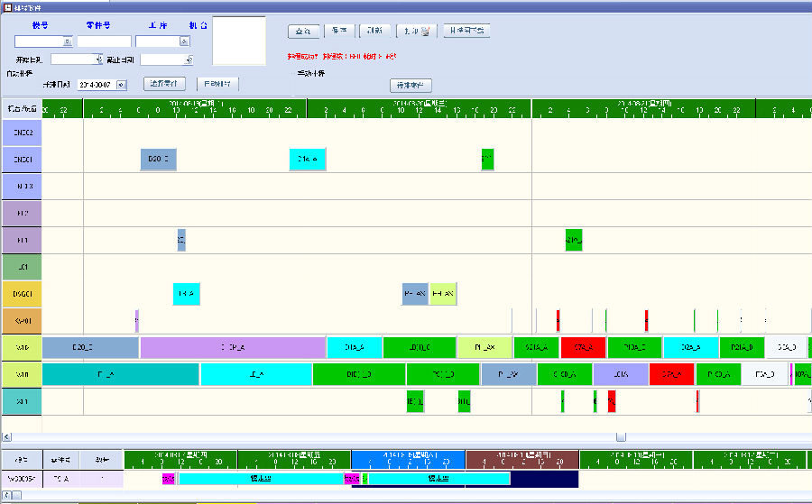Select the light yellow-green bar in the first yellow-labeled row
Image resolution: width=812 pixels, height=504 pixels.
click(x=484, y=348)
